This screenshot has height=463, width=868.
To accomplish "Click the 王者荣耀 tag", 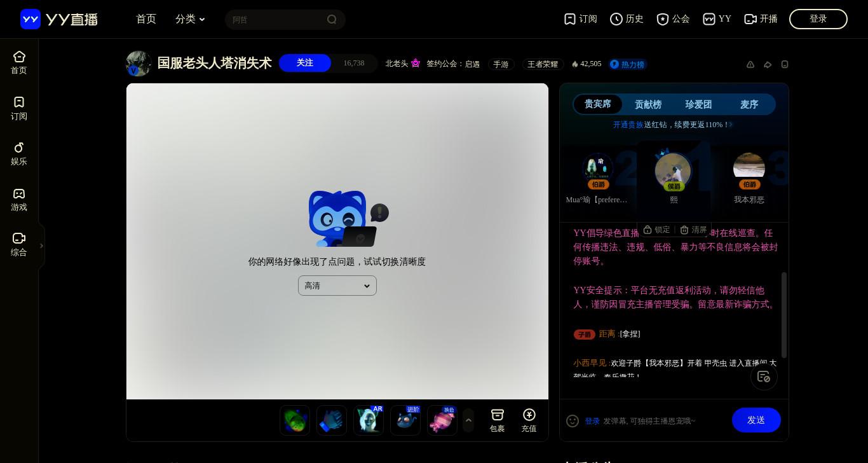I will pyautogui.click(x=543, y=64).
